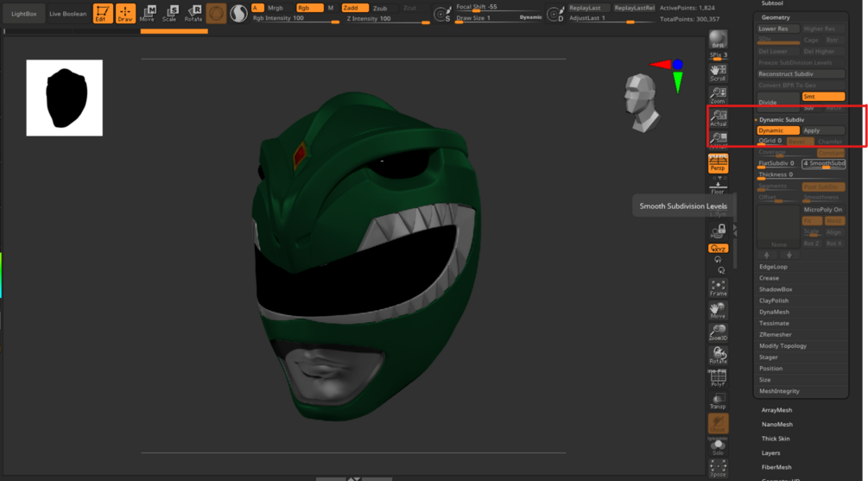This screenshot has height=481, width=868.
Task: Click the focal shift symmetry S icon
Action: [x=441, y=14]
